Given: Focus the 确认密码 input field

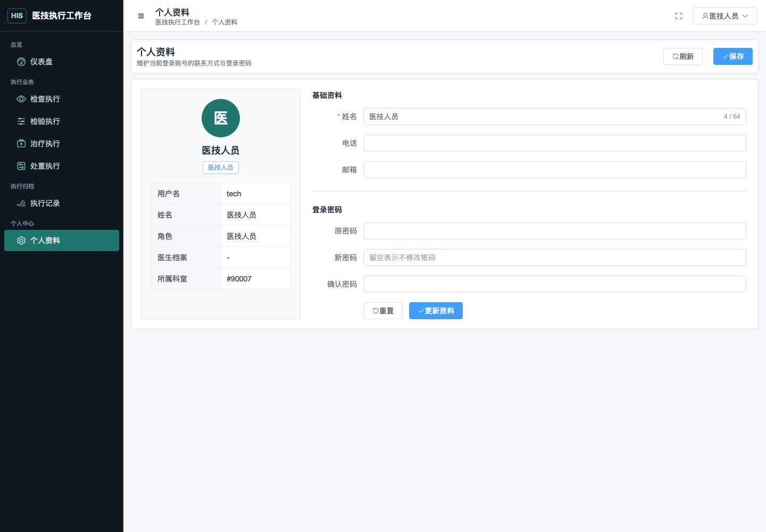Looking at the screenshot, I should (555, 284).
